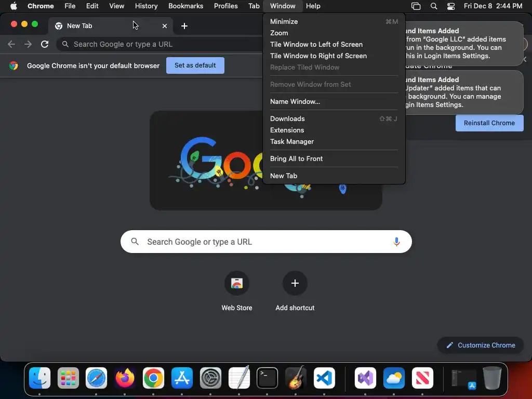Screen dimensions: 532x399
Task: Click the Add shortcut plus tile
Action: coord(295,283)
